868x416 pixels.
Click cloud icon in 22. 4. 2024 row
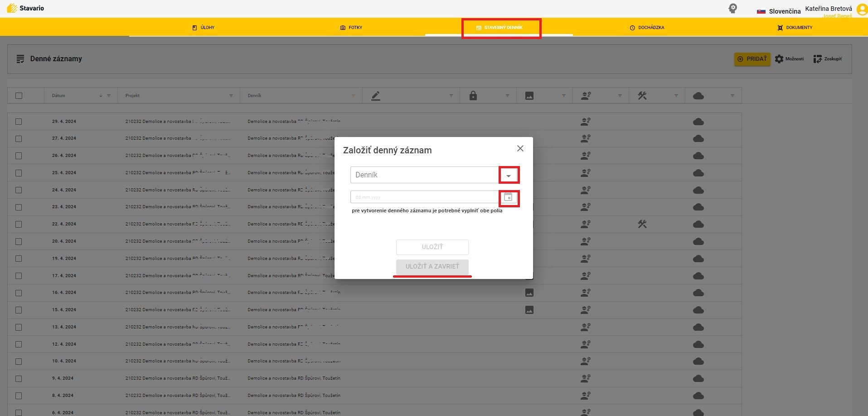(698, 224)
